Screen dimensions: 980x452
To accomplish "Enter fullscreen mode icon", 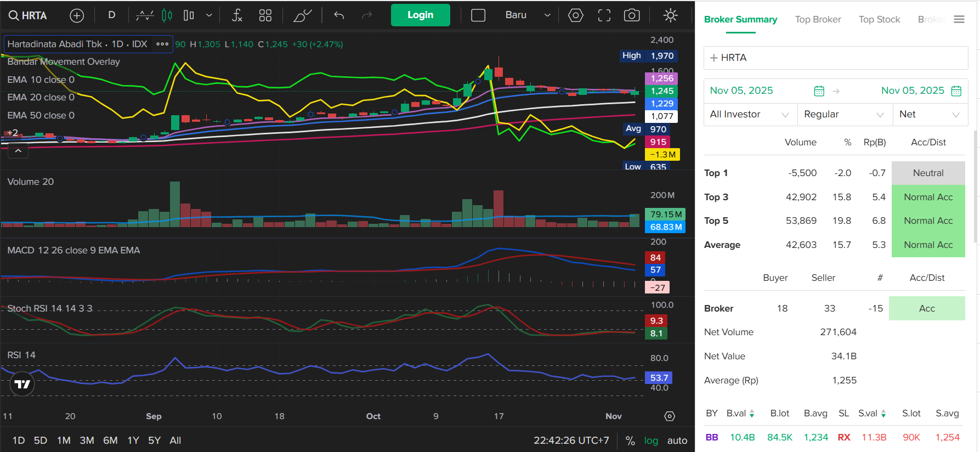I will [604, 15].
